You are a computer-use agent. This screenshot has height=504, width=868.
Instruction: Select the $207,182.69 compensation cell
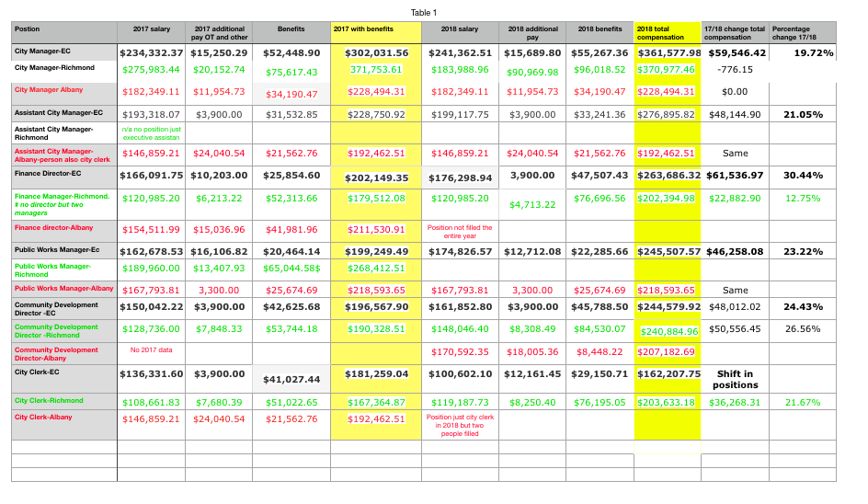click(x=668, y=351)
